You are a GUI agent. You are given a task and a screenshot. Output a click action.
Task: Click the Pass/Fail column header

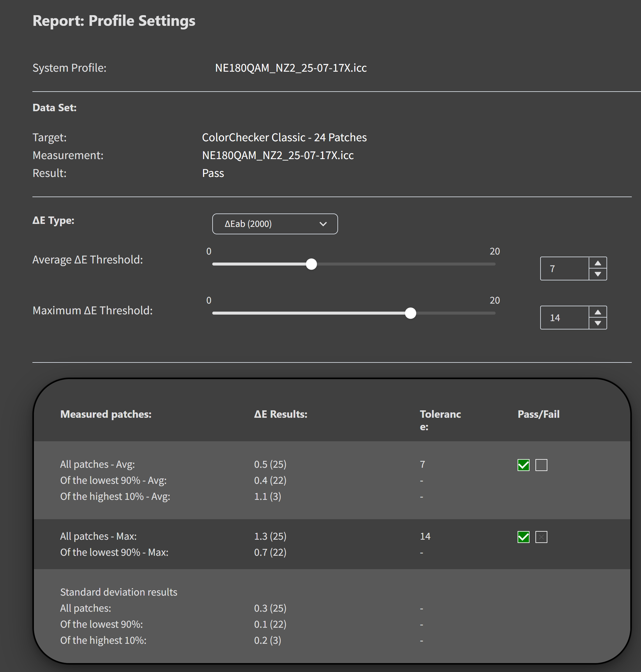coord(538,414)
